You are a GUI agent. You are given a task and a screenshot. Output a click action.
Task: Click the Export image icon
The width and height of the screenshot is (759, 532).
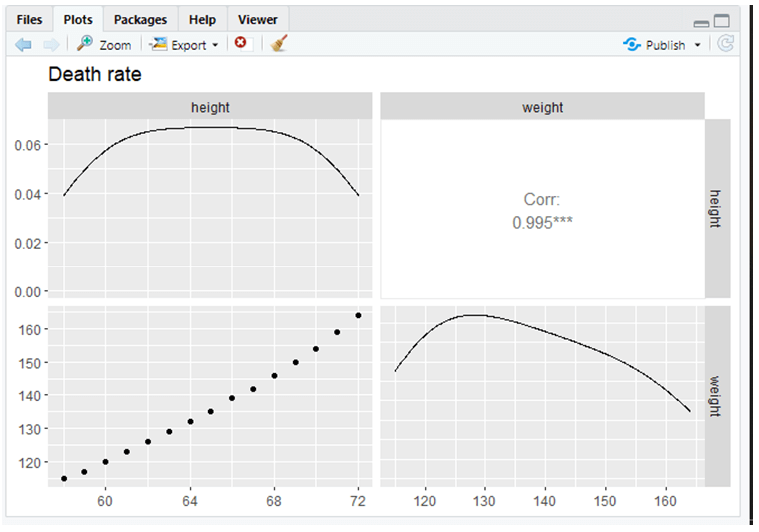click(158, 44)
